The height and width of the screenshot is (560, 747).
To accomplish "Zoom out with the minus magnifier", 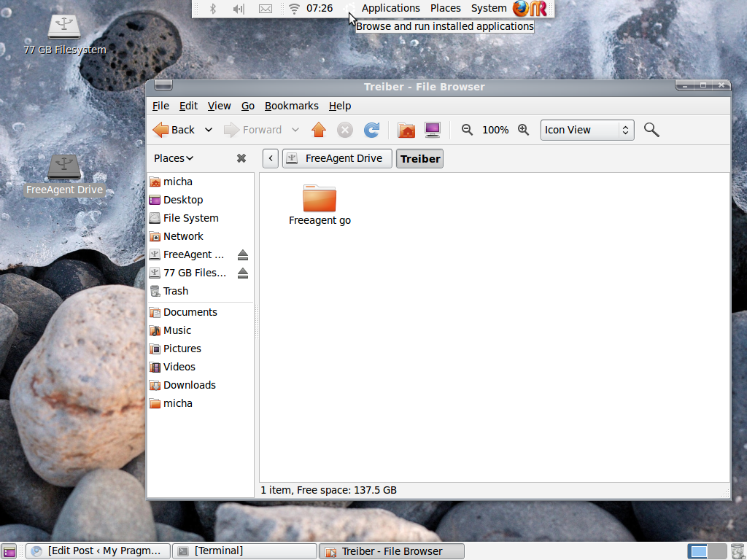I will tap(468, 130).
